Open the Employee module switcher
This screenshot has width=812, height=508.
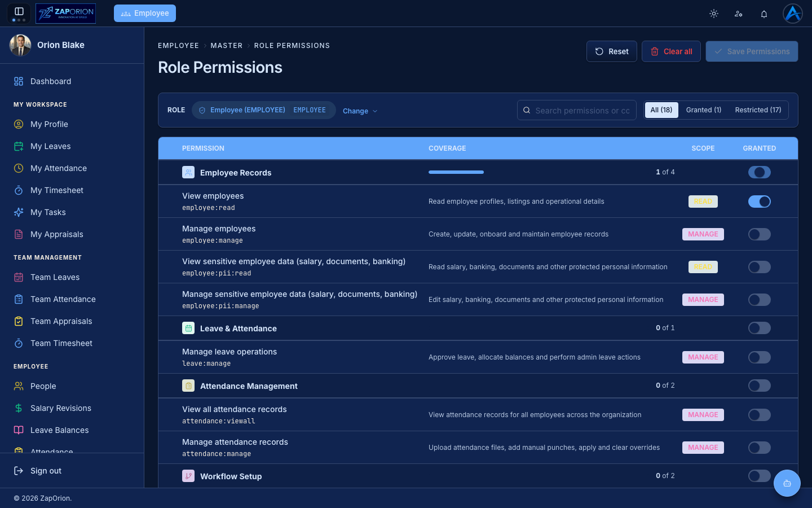tap(145, 13)
